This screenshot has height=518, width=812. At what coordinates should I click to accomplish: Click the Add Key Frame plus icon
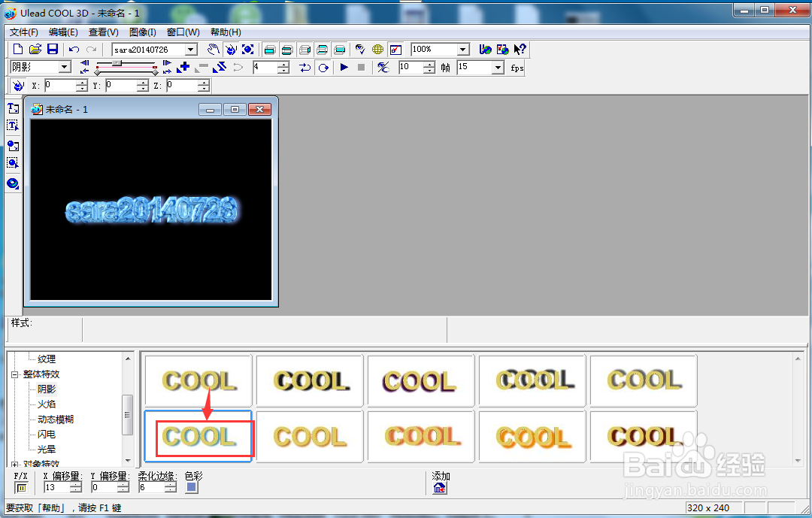[x=183, y=68]
